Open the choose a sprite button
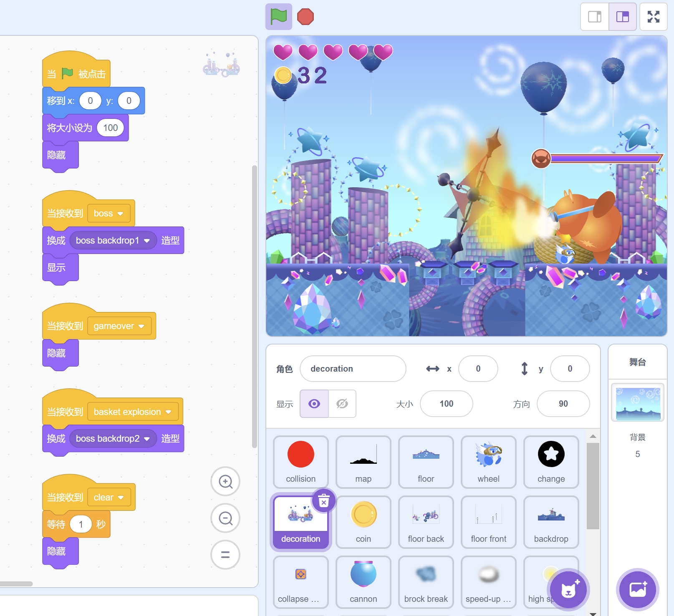 (x=568, y=590)
